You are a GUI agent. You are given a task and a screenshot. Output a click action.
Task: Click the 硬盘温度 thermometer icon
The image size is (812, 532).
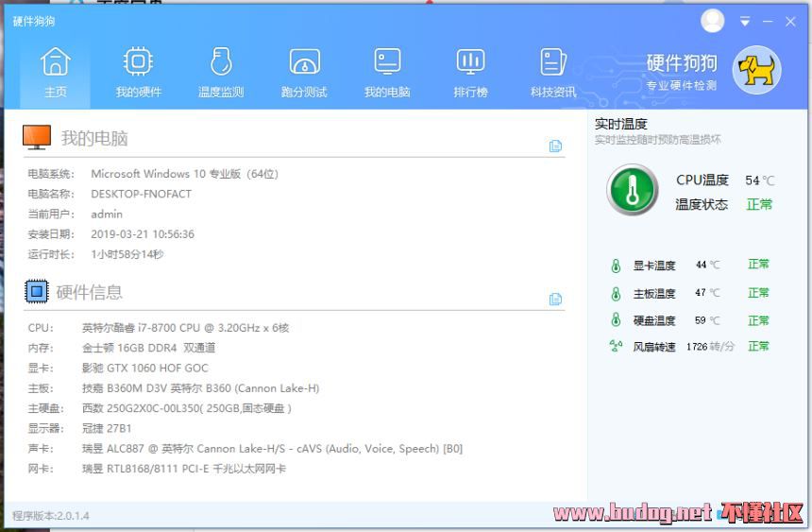pyautogui.click(x=616, y=319)
